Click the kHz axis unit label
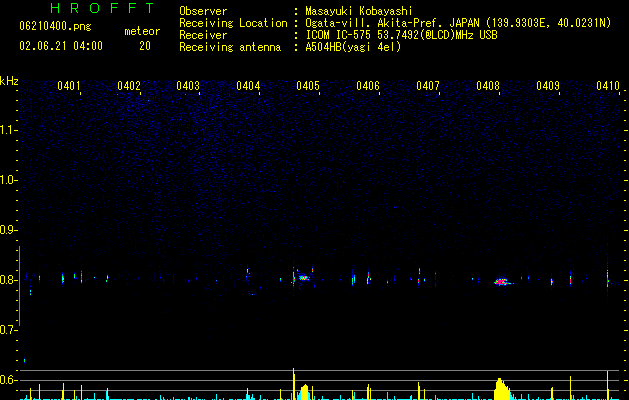This screenshot has width=629, height=400. (x=9, y=81)
